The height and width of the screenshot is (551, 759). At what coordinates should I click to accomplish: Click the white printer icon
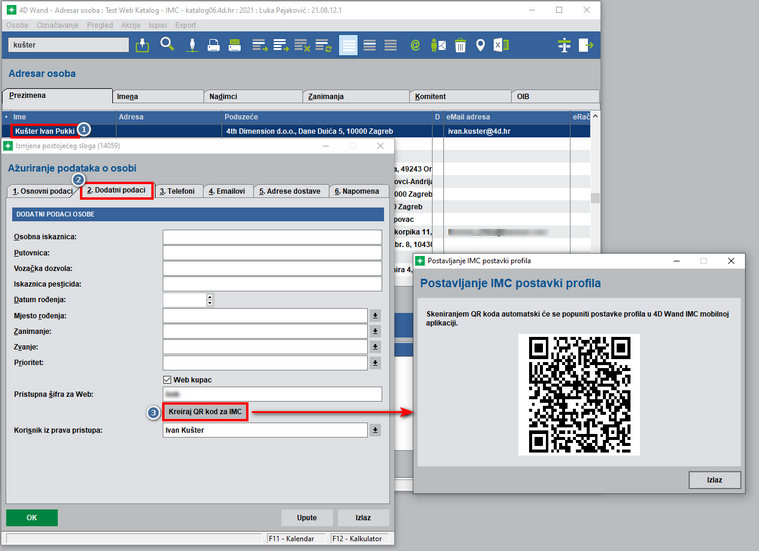pos(213,46)
